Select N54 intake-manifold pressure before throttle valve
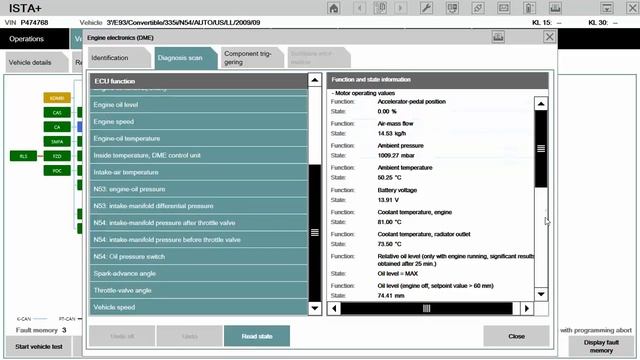 (x=199, y=240)
